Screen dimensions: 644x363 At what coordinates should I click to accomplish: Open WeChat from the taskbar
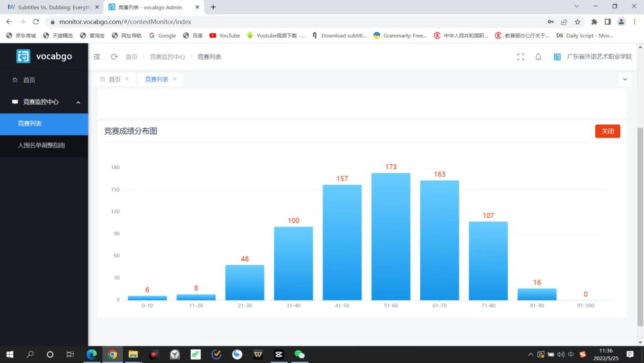click(300, 354)
